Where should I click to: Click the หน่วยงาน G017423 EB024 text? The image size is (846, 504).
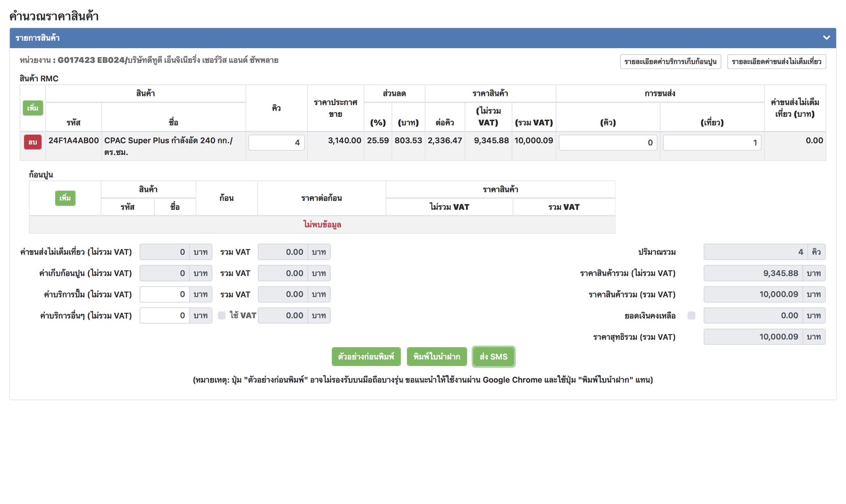click(x=149, y=60)
